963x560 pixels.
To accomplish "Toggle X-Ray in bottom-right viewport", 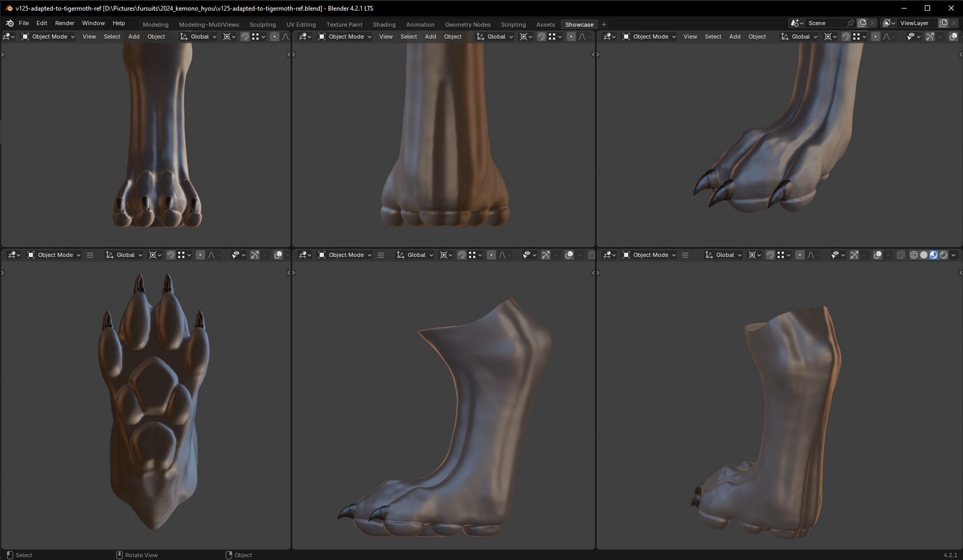I will point(900,255).
